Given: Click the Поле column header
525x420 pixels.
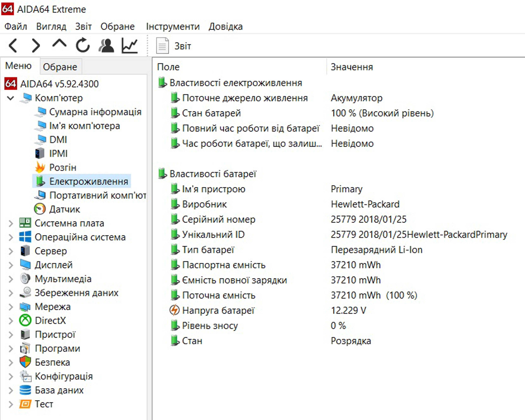Looking at the screenshot, I should [168, 67].
